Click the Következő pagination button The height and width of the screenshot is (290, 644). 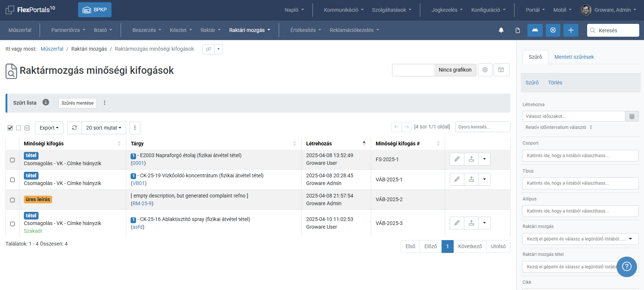(x=470, y=246)
